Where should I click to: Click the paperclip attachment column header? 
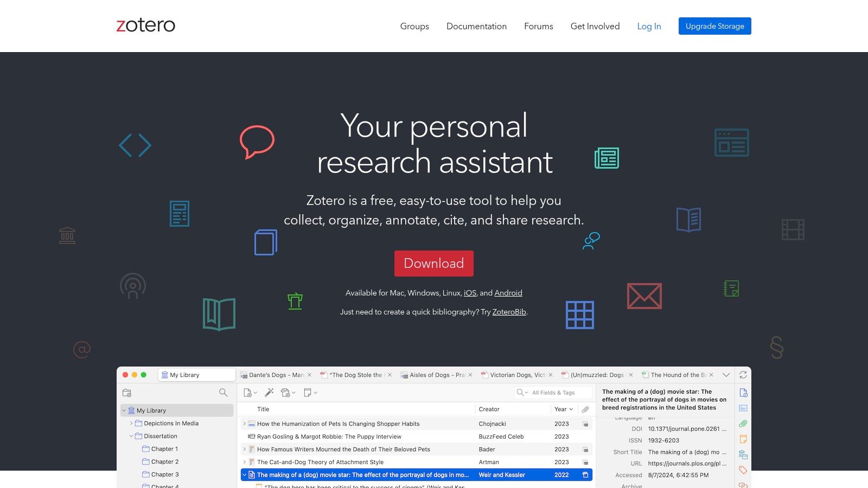click(585, 409)
